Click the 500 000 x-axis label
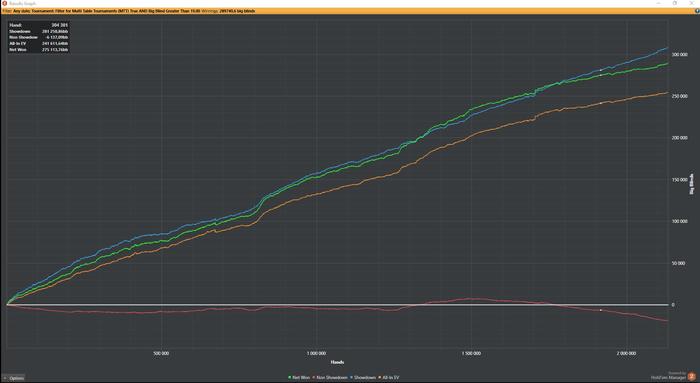Viewport: 700px width, 383px height. point(161,354)
